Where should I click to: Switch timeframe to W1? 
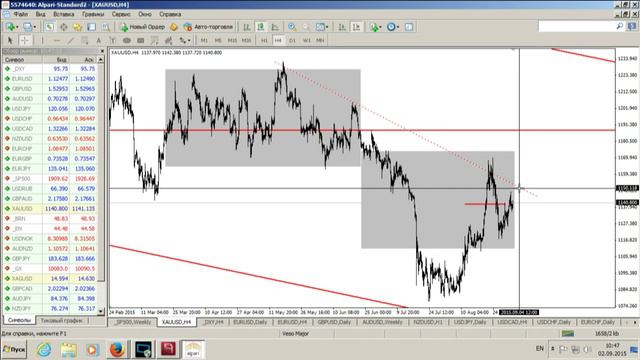[x=307, y=40]
